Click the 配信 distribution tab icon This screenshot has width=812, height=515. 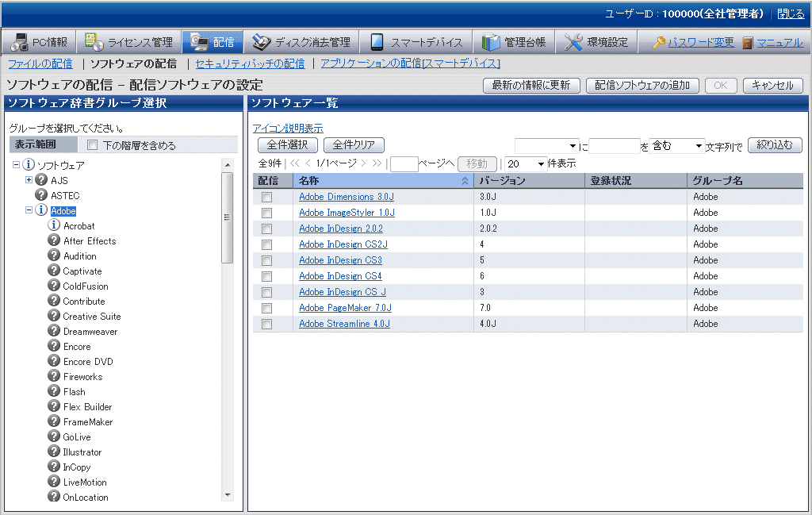point(199,42)
